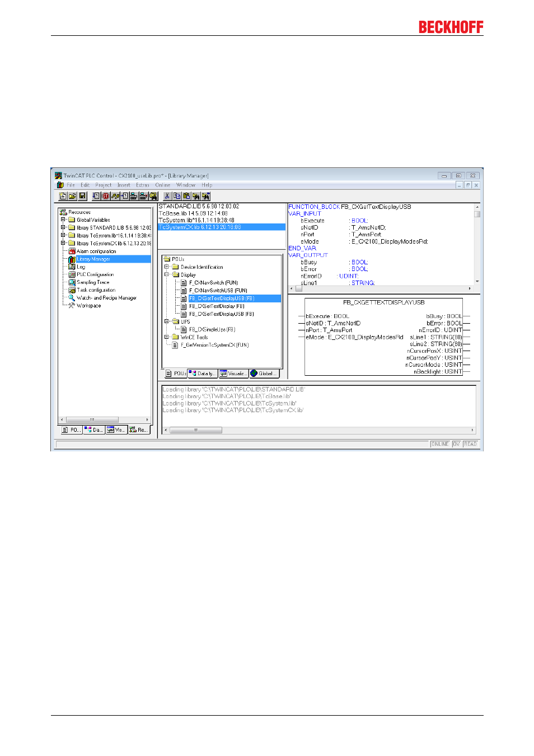Click the Copy toolbar icon
This screenshot has width=534, height=756.
pos(177,196)
